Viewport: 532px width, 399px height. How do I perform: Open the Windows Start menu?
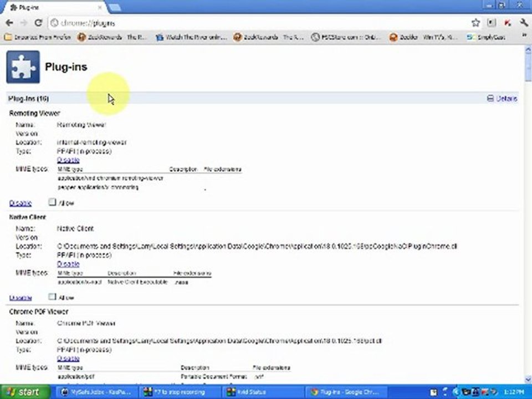25,392
